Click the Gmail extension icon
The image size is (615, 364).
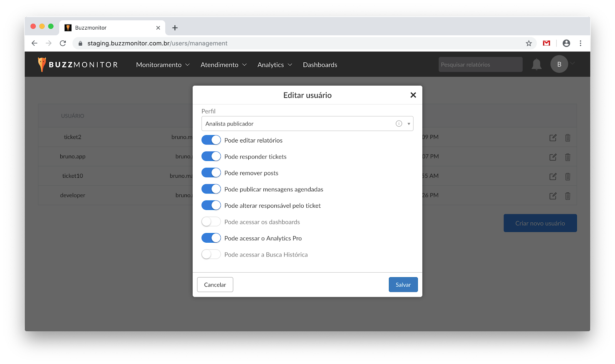click(x=546, y=43)
